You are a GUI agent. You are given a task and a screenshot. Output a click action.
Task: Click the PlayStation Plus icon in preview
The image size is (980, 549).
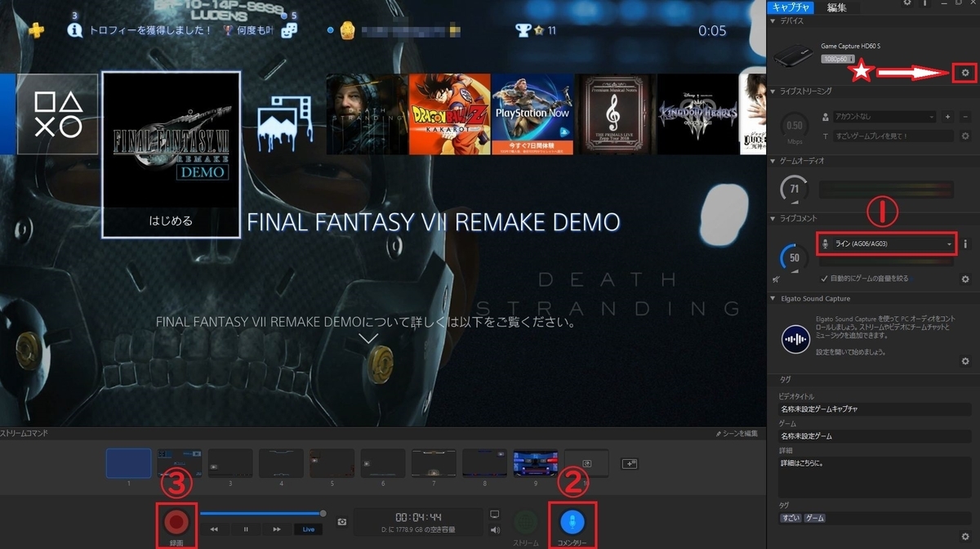click(x=36, y=30)
